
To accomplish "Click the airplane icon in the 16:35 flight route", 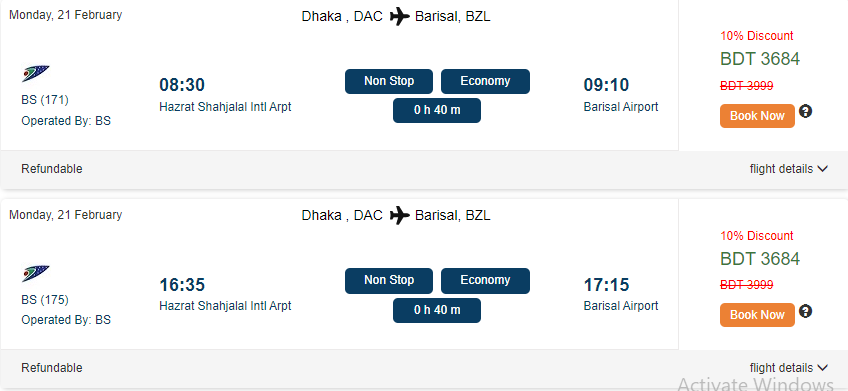I will click(399, 216).
